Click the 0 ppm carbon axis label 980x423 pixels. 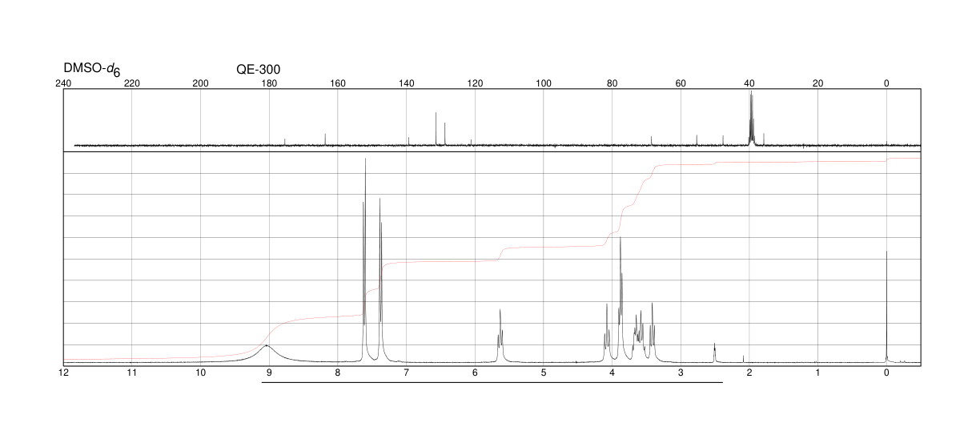(886, 83)
